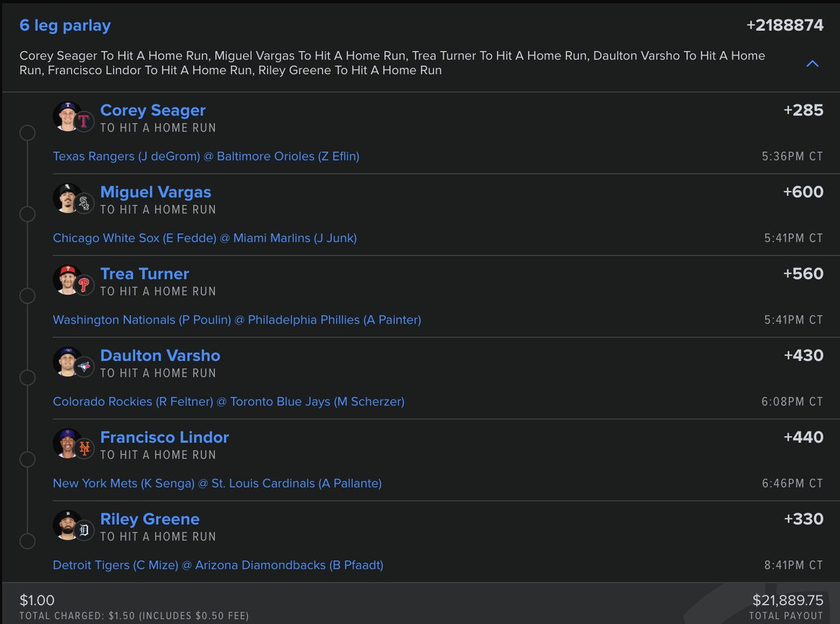Click the +430 odds for Daulton Varsho
Image resolution: width=840 pixels, height=624 pixels.
click(x=804, y=356)
